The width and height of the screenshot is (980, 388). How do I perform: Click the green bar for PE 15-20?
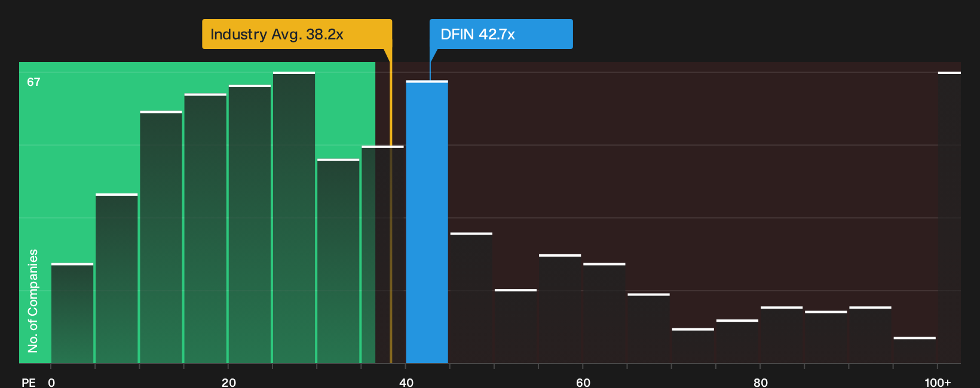(206, 228)
